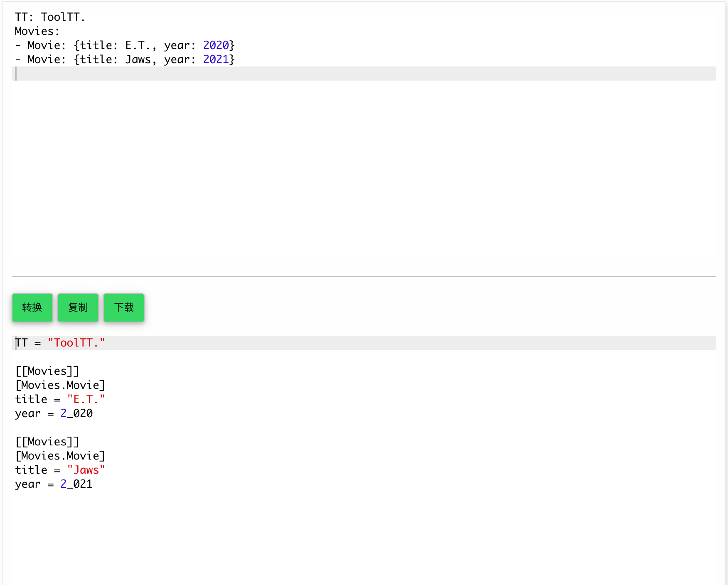Click [Movies.Movie] above the Jaws title
The height and width of the screenshot is (585, 728).
pyautogui.click(x=60, y=456)
